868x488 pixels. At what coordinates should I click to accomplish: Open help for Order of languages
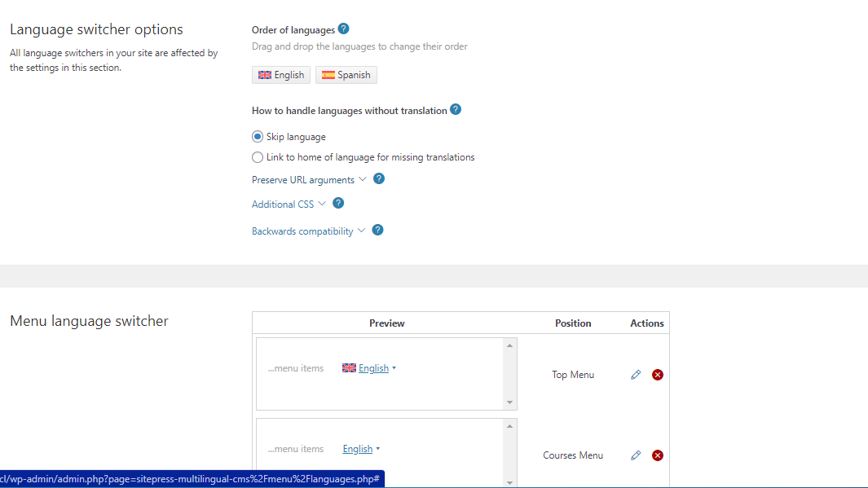(343, 29)
